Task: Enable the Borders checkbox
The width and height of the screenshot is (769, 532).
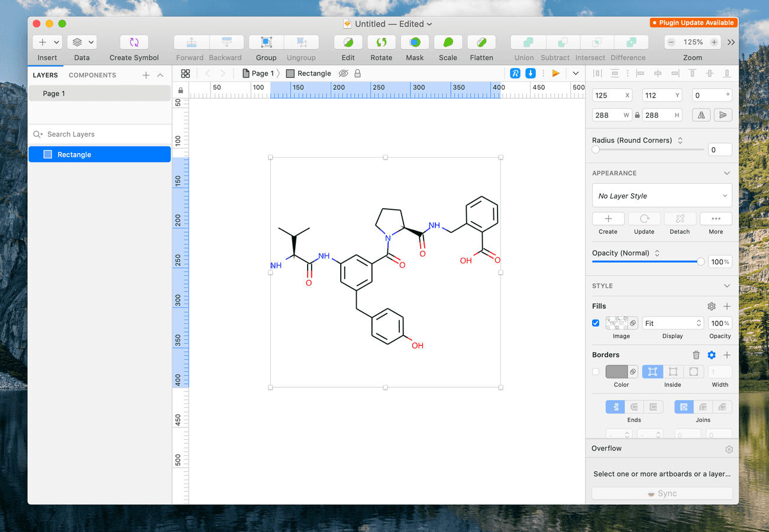Action: [596, 372]
